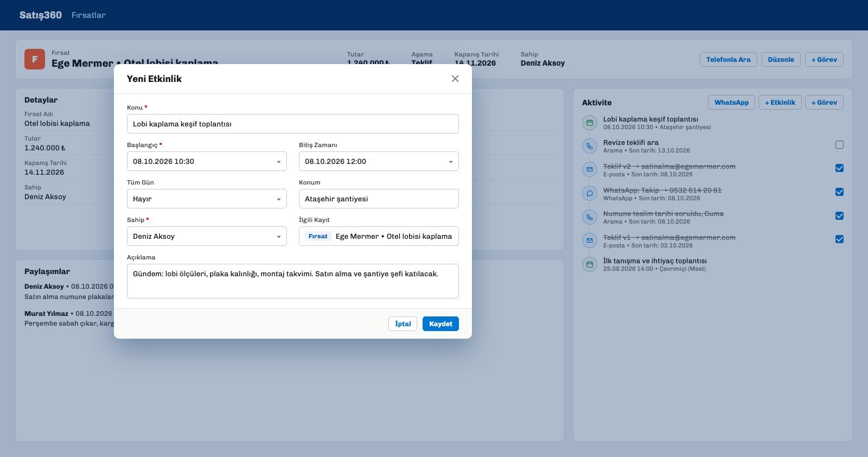Uncheck the Teklif v1 email task

pyautogui.click(x=839, y=239)
